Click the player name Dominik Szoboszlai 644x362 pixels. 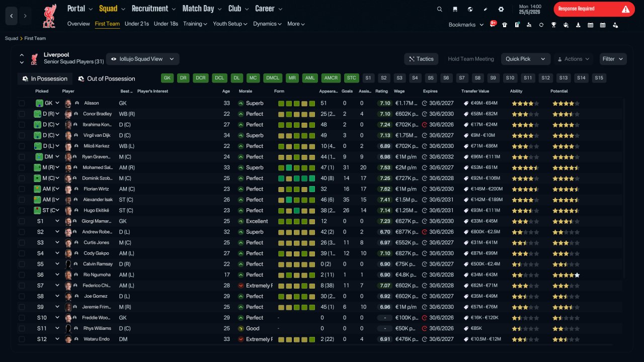pyautogui.click(x=97, y=178)
